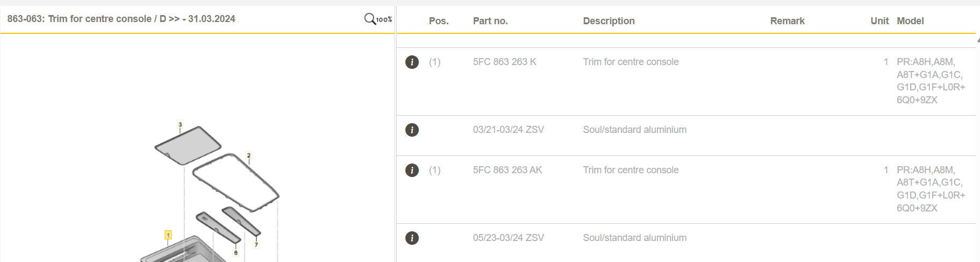This screenshot has height=262, width=980.
Task: Select callout number 6 in the diagram
Action: point(235,252)
